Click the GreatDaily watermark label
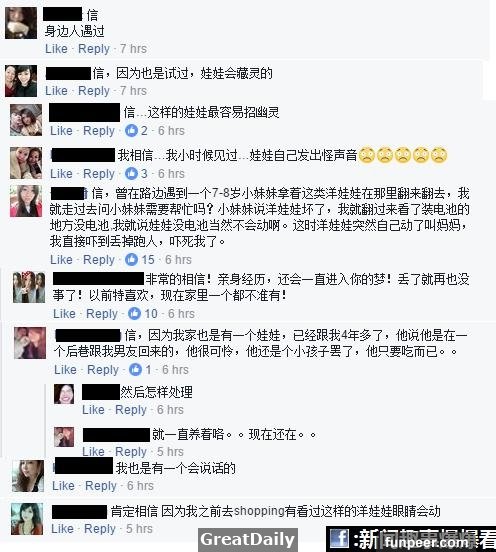Screen dimensions: 496x552 pyautogui.click(x=247, y=539)
